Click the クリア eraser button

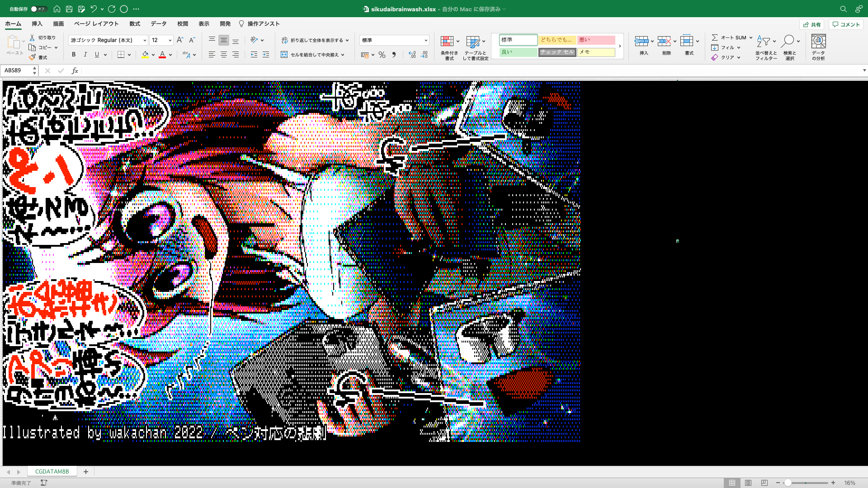(x=722, y=57)
